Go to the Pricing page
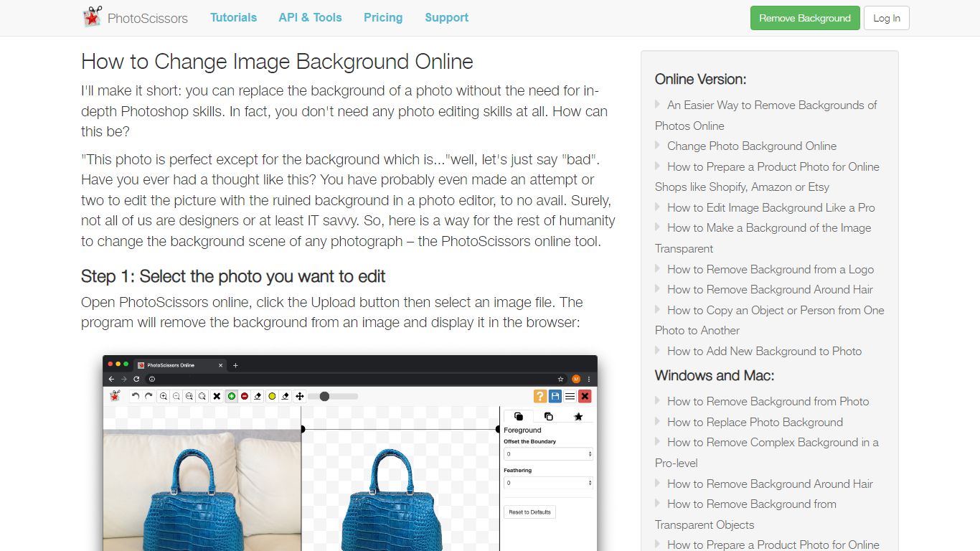The height and width of the screenshot is (551, 980). coord(383,17)
